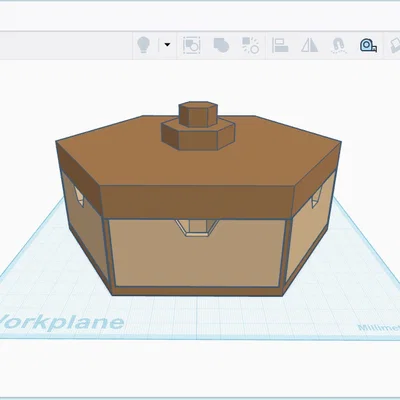This screenshot has width=400, height=400.
Task: Select the dark brown hexagonal lid
Action: click(198, 168)
